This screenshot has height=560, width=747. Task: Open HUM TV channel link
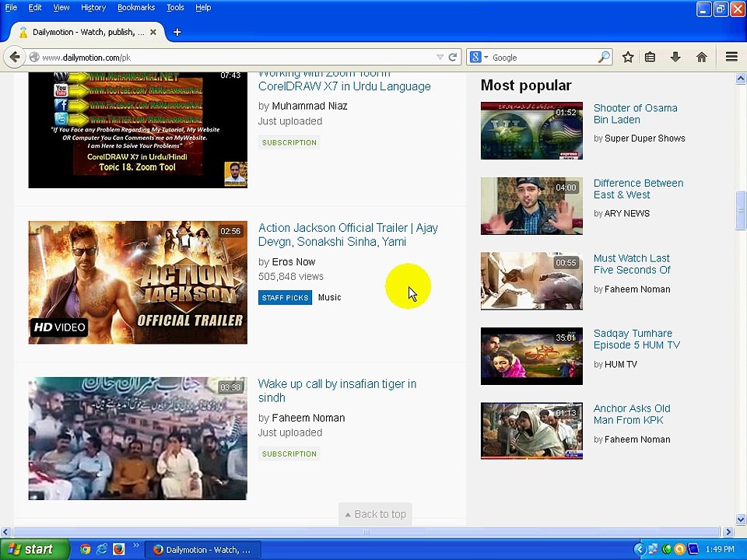621,364
